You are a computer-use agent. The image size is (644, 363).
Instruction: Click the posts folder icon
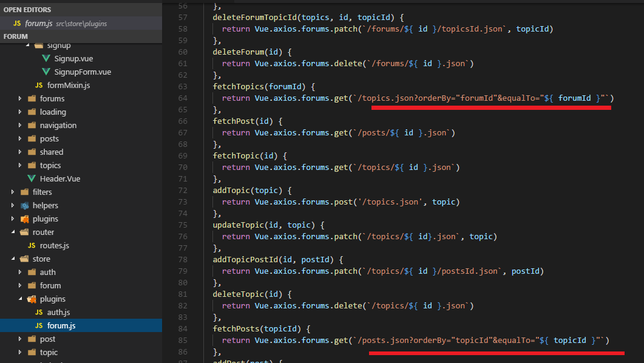tap(32, 139)
